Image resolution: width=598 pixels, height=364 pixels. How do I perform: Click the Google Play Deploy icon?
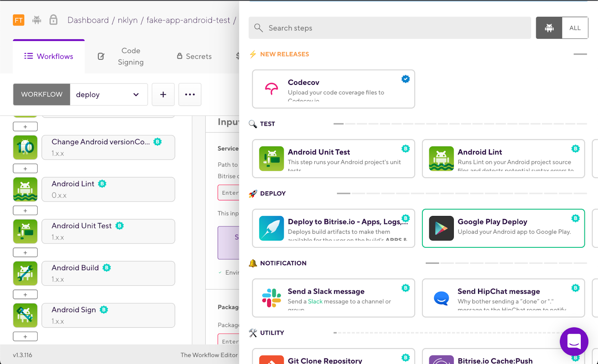(441, 228)
